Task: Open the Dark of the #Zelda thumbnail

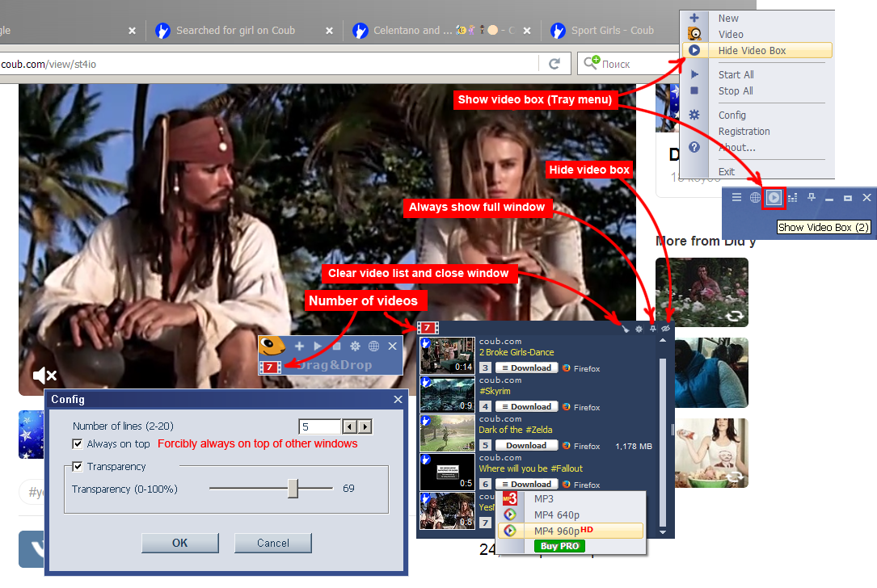Action: point(448,433)
